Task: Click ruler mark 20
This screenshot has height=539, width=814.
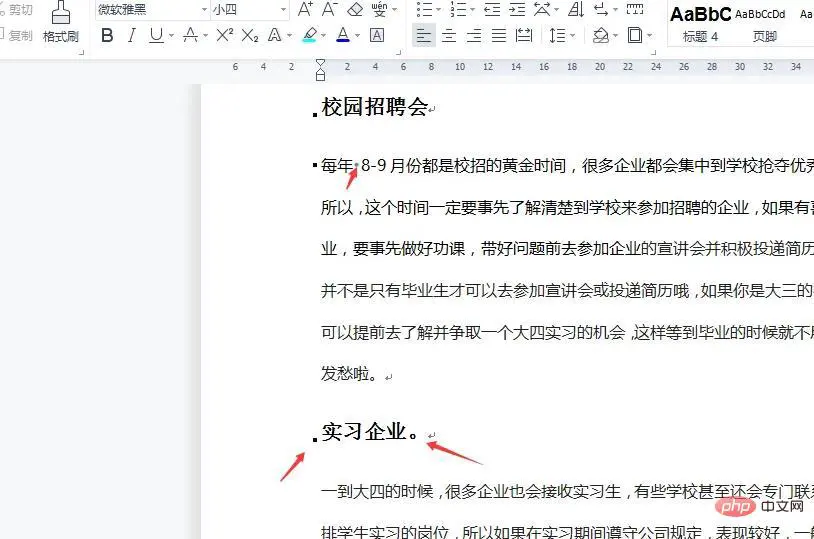Action: pos(600,66)
